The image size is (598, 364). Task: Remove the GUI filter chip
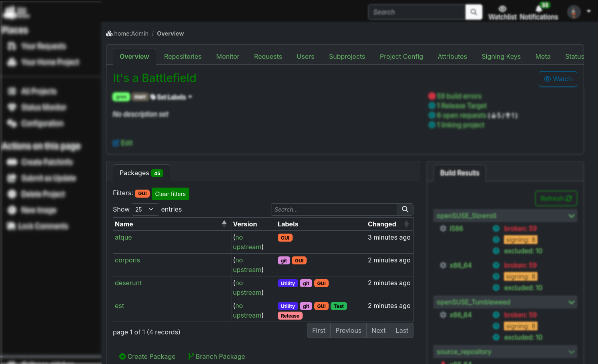coord(142,193)
